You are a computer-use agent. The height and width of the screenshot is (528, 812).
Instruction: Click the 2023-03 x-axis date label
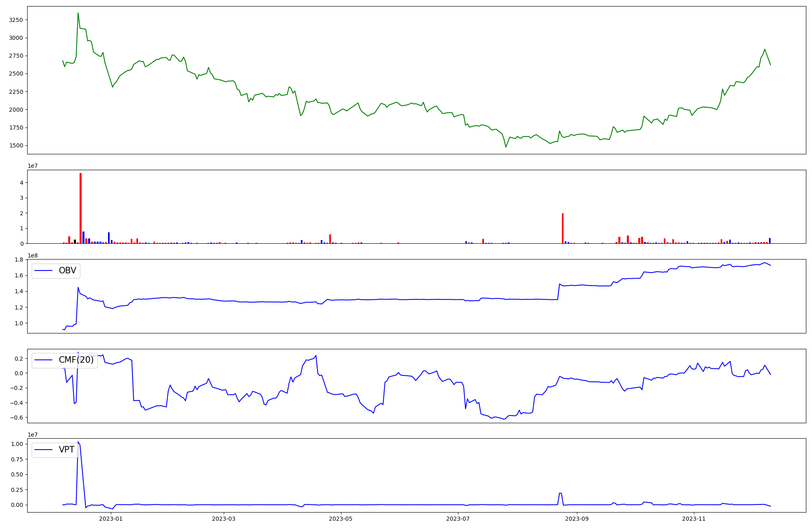224,519
